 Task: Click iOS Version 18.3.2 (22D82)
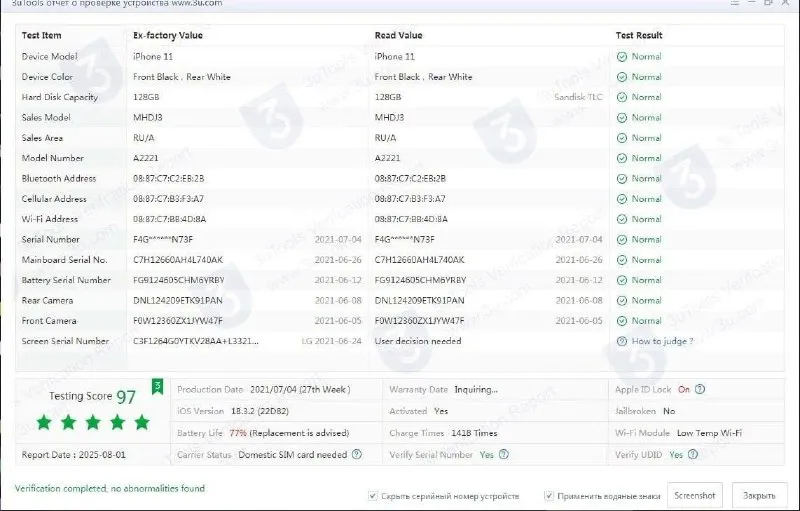point(260,411)
